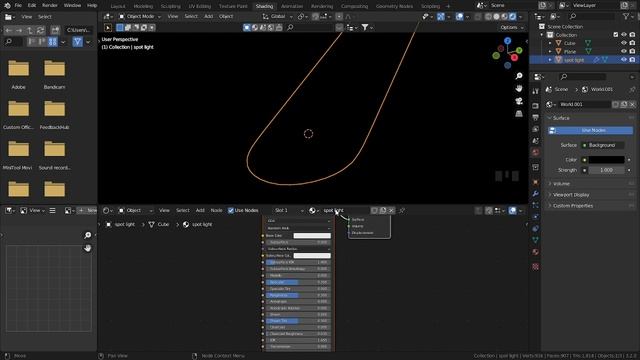640x360 pixels.
Task: Click the node editor pin icon
Action: (x=402, y=210)
